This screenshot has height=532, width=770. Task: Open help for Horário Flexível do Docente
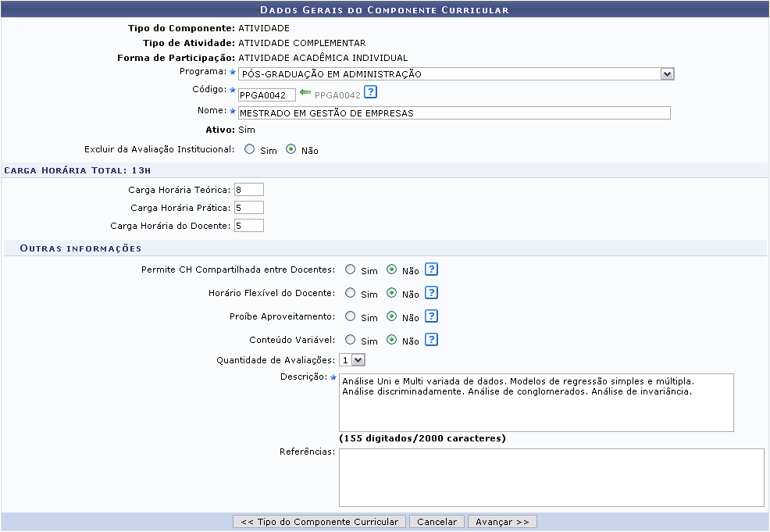tap(431, 293)
